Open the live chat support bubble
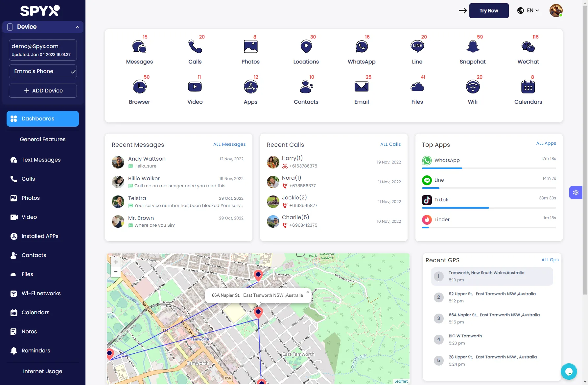 click(x=569, y=372)
